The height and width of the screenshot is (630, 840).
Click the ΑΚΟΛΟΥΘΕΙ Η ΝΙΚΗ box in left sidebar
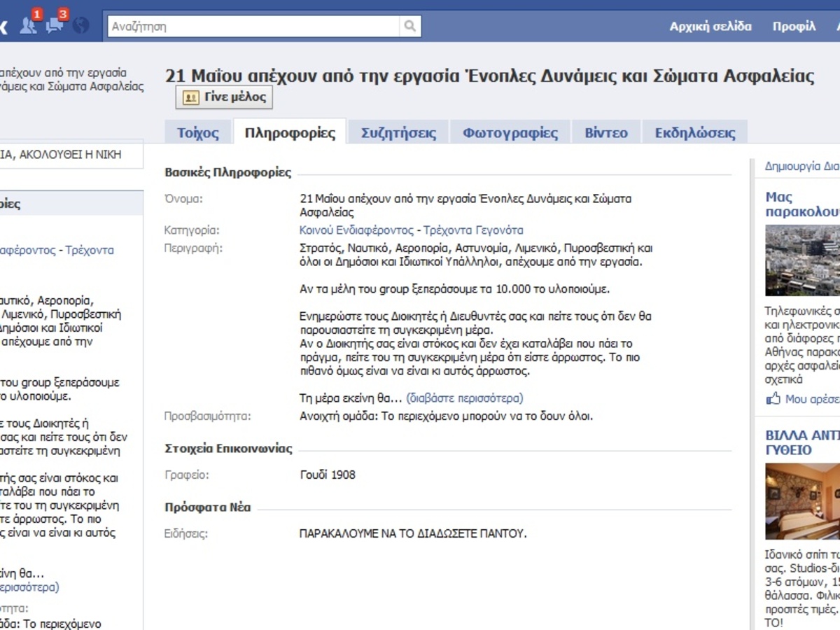coord(70,155)
